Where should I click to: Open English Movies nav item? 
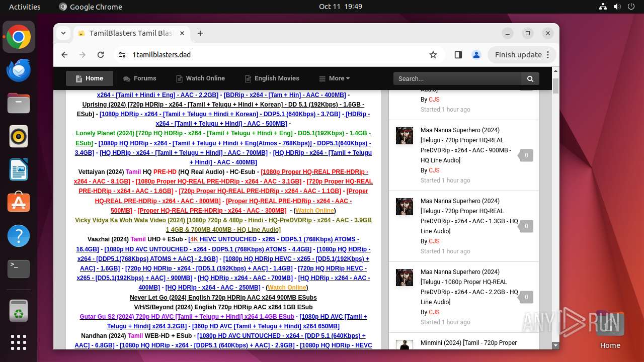(272, 78)
